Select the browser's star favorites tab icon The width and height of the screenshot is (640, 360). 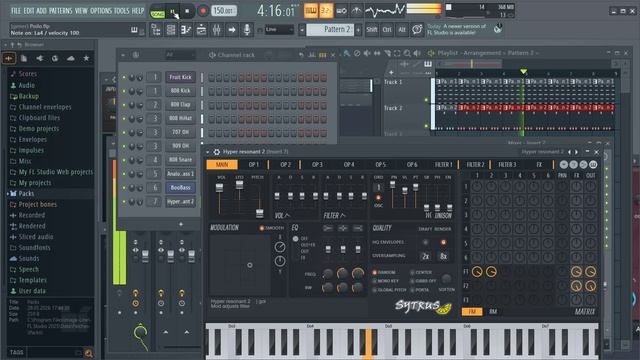point(86,58)
